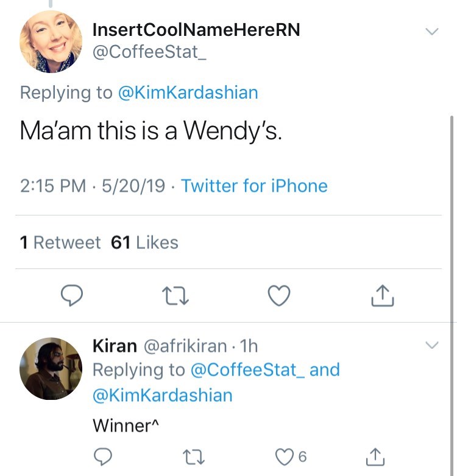Screen dimensions: 457x476
Task: Open the @KimKardashian mention in Kiran's reply
Action: click(x=162, y=395)
